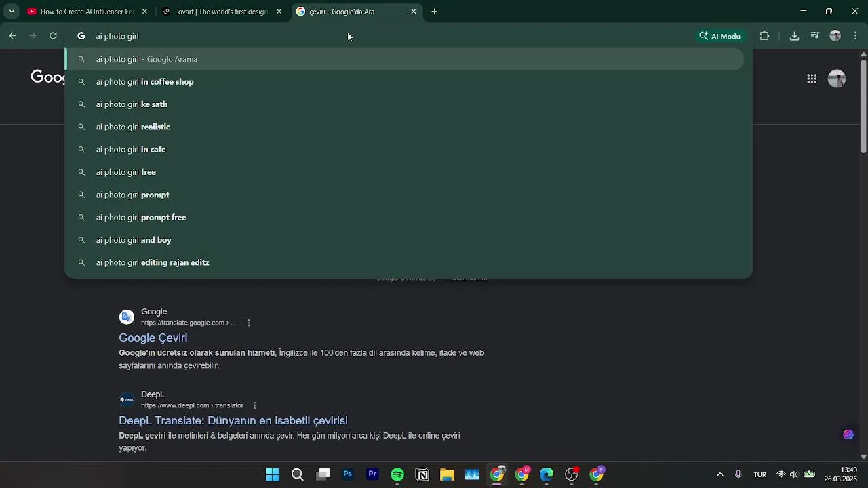Open the volume icon in the system tray
The height and width of the screenshot is (488, 868).
[x=794, y=474]
